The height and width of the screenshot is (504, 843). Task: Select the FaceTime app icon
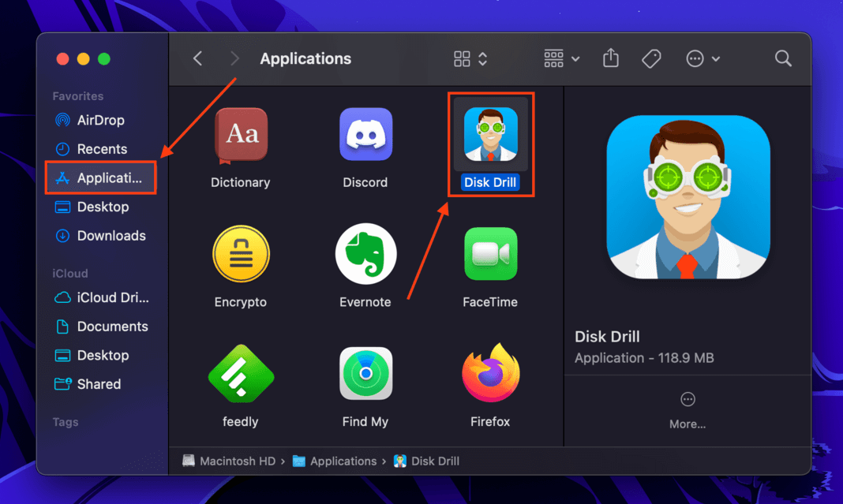pyautogui.click(x=491, y=254)
